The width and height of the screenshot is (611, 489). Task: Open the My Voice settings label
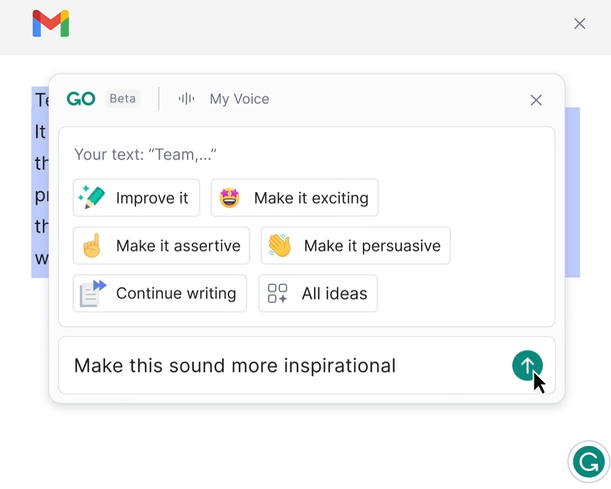[239, 99]
